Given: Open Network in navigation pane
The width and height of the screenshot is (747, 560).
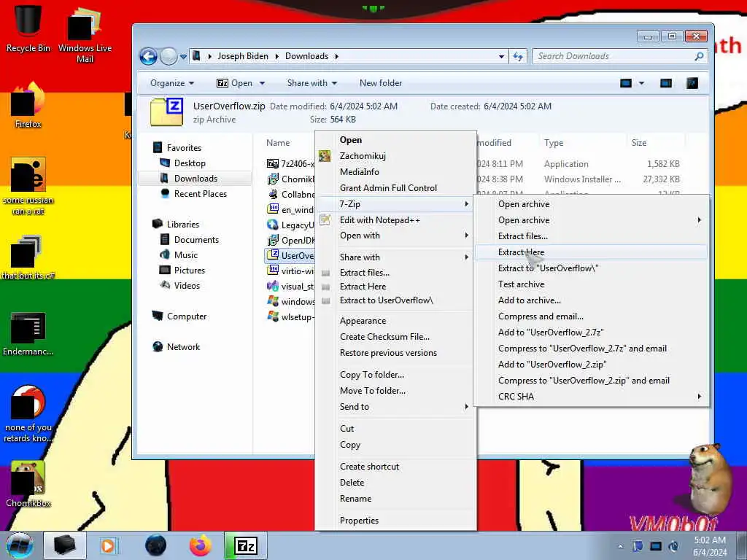Looking at the screenshot, I should [x=183, y=346].
